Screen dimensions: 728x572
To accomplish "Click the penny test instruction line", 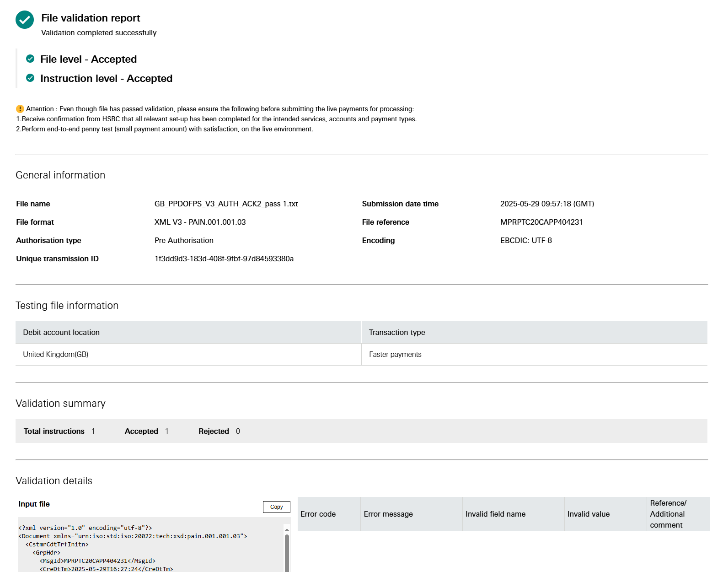I will point(165,129).
